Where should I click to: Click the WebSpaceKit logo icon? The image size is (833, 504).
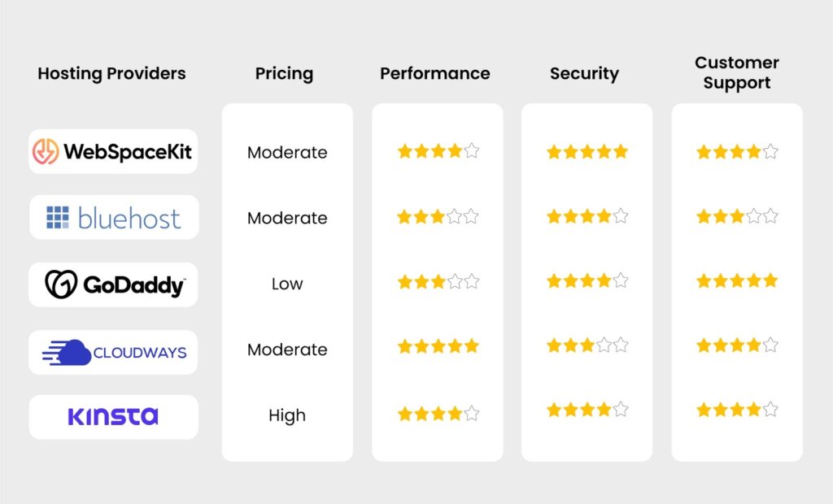(x=46, y=151)
